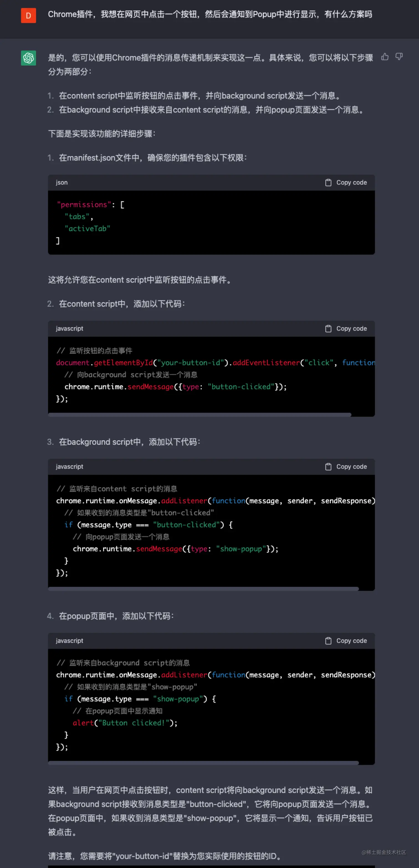
Task: Click the clipboard icon in the popup page code block
Action: pos(328,641)
